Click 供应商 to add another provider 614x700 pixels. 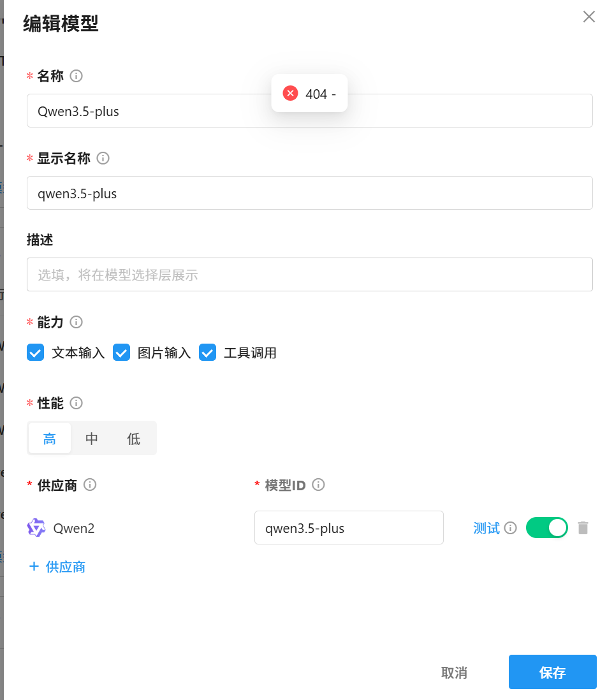point(57,567)
